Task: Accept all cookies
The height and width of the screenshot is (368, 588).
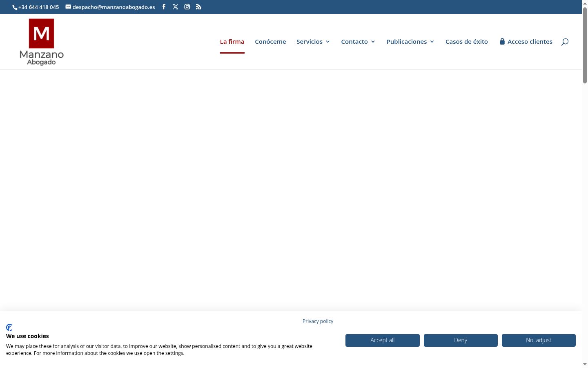Action: pyautogui.click(x=383, y=340)
